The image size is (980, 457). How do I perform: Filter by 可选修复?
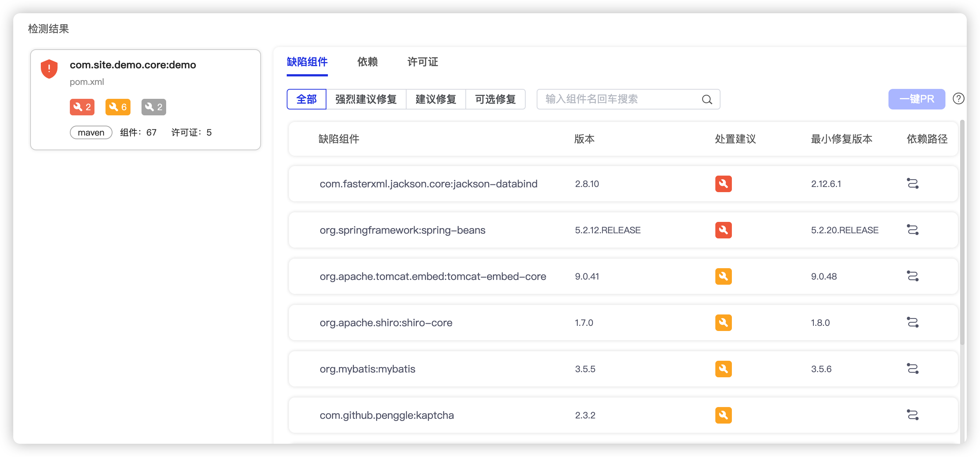click(x=495, y=99)
